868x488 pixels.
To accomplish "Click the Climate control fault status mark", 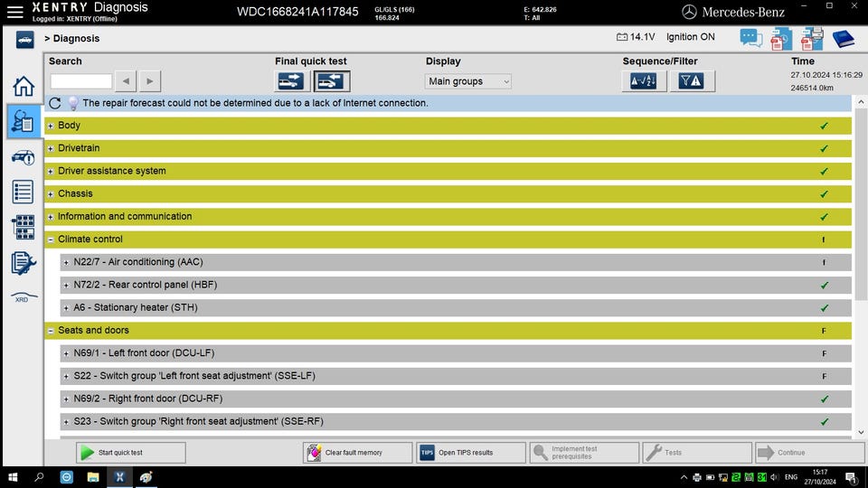I will click(x=824, y=239).
